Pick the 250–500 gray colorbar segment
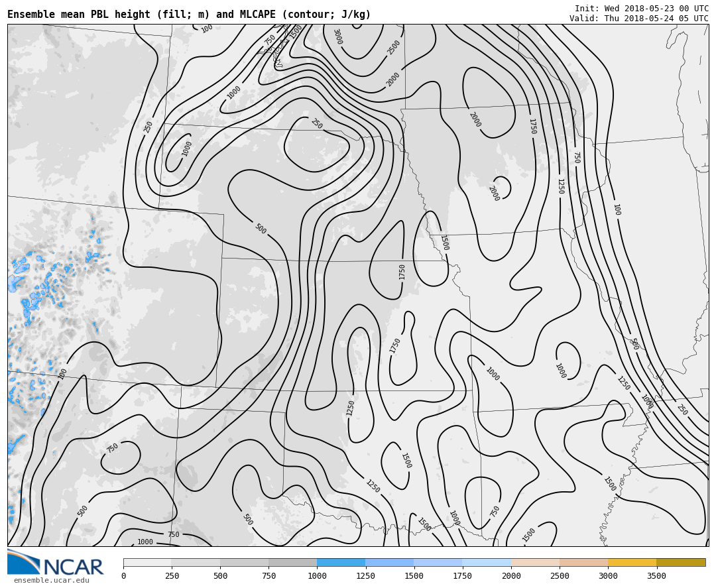The image size is (716, 588). [196, 562]
